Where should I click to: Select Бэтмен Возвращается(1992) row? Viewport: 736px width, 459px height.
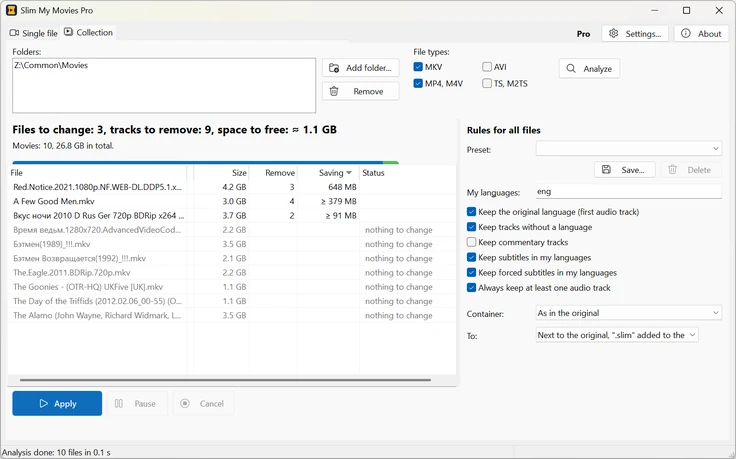(232, 258)
